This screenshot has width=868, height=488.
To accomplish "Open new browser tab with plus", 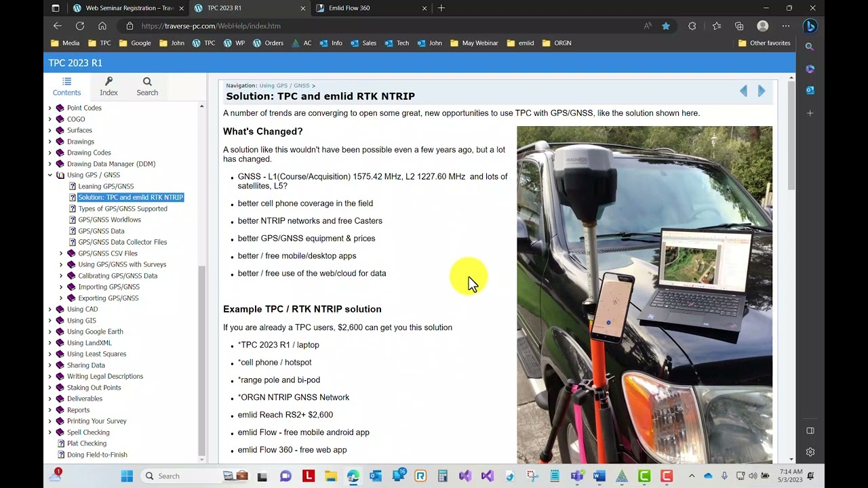I will [x=441, y=8].
